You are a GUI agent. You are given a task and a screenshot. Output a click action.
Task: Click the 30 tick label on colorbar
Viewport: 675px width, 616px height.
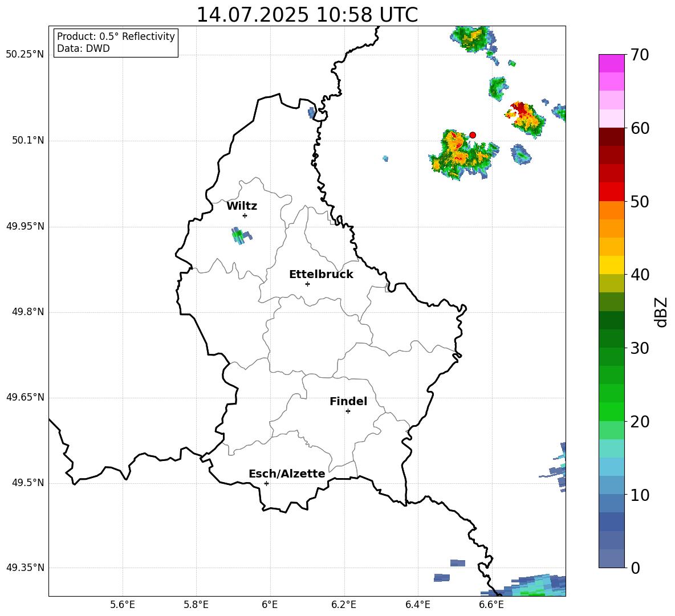point(640,348)
